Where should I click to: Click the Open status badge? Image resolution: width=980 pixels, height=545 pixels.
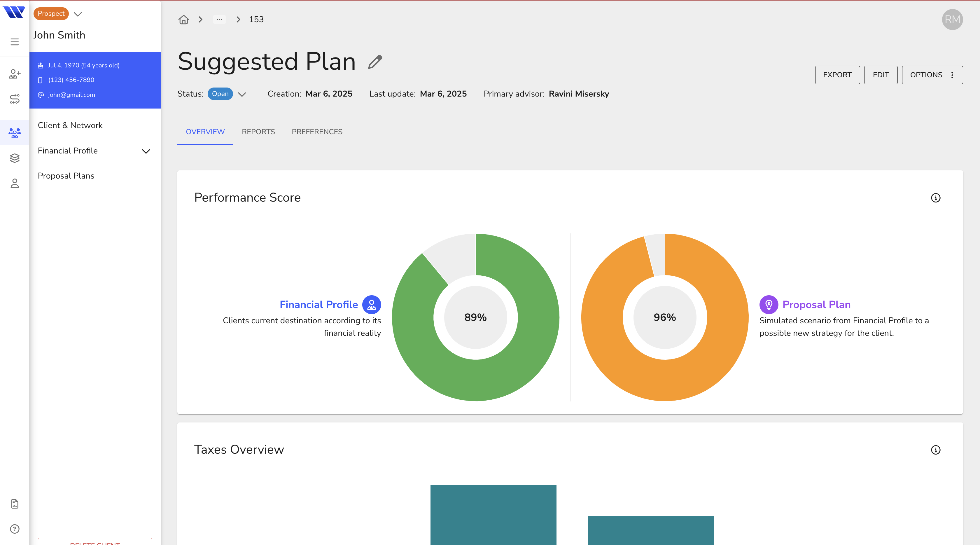(x=220, y=94)
